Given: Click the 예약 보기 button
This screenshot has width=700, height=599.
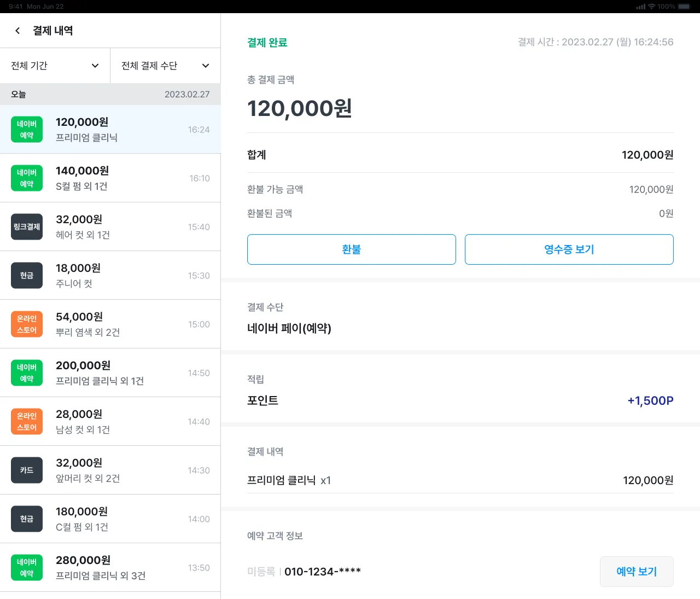Looking at the screenshot, I should [x=637, y=572].
